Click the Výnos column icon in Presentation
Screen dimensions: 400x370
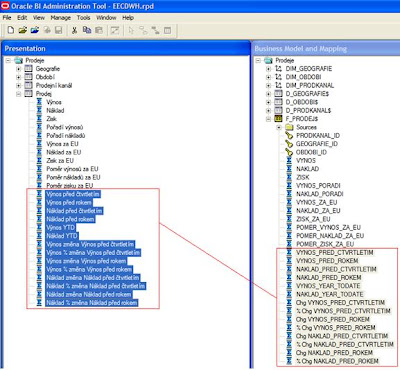39,102
